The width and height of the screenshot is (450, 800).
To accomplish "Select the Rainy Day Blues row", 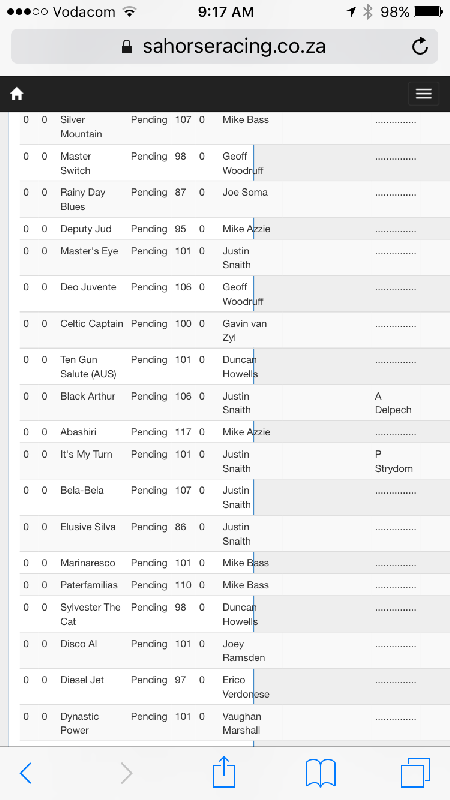I will [x=235, y=199].
